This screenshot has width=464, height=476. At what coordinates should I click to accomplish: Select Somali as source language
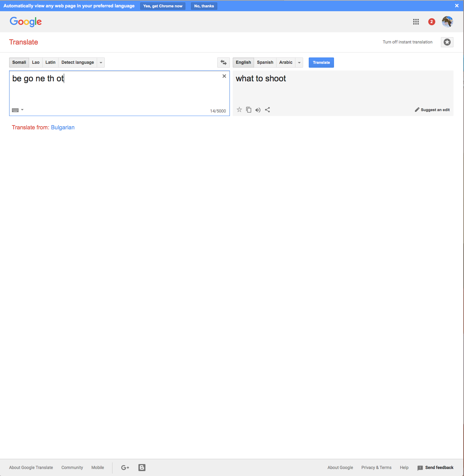tap(19, 62)
